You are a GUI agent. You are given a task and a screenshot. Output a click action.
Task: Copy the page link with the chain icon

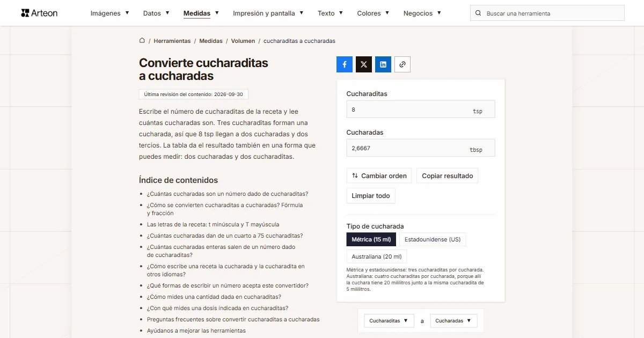(402, 64)
